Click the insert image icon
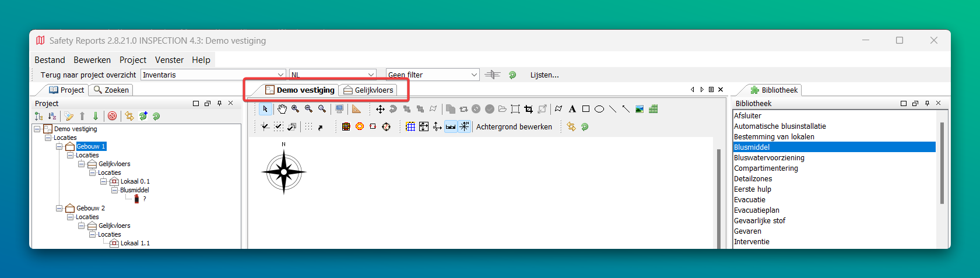 (x=640, y=109)
